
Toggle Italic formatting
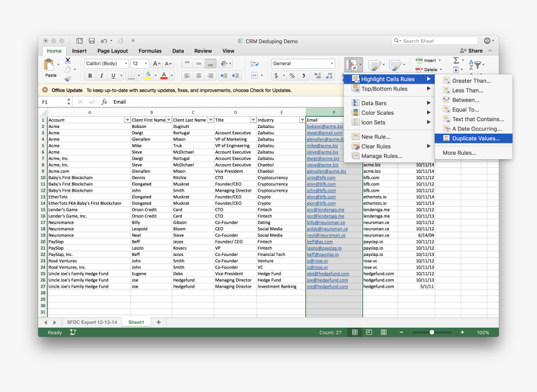[102, 76]
